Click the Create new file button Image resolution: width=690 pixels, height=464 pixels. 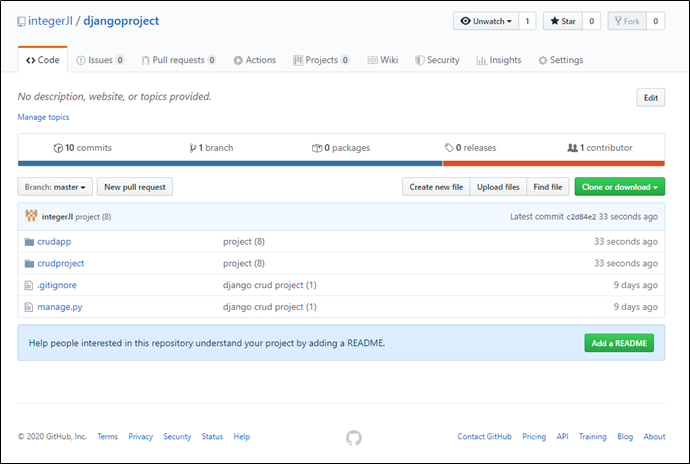(436, 187)
